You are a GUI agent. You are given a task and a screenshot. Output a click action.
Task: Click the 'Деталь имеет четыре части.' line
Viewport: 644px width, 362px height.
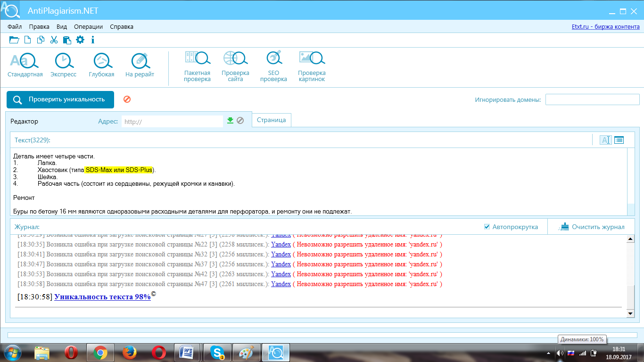point(54,156)
